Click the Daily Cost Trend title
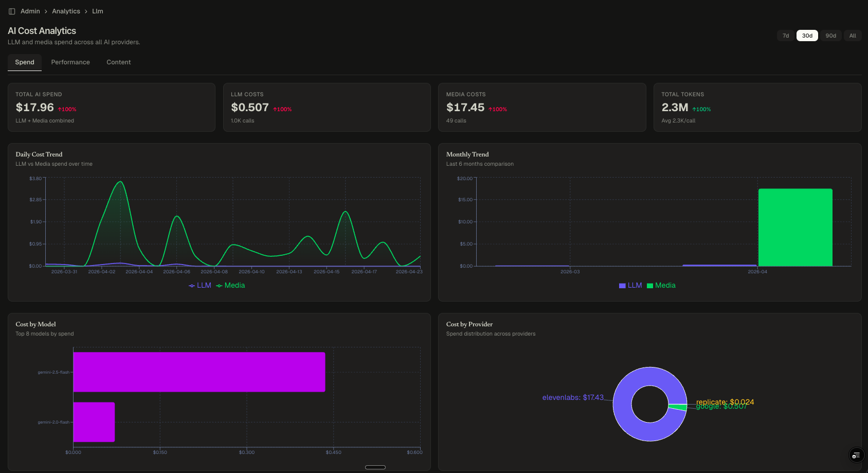This screenshot has height=473, width=868. pyautogui.click(x=39, y=154)
